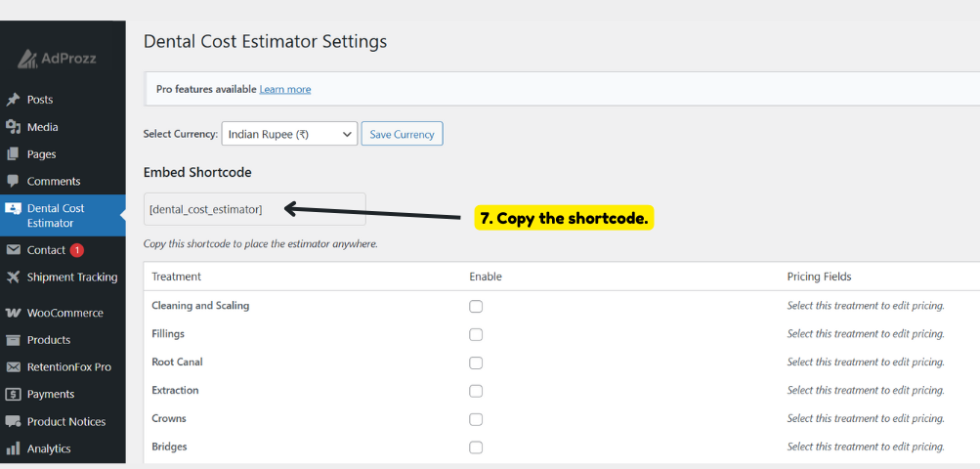
Task: Check the Fillings treatment checkbox
Action: point(476,334)
